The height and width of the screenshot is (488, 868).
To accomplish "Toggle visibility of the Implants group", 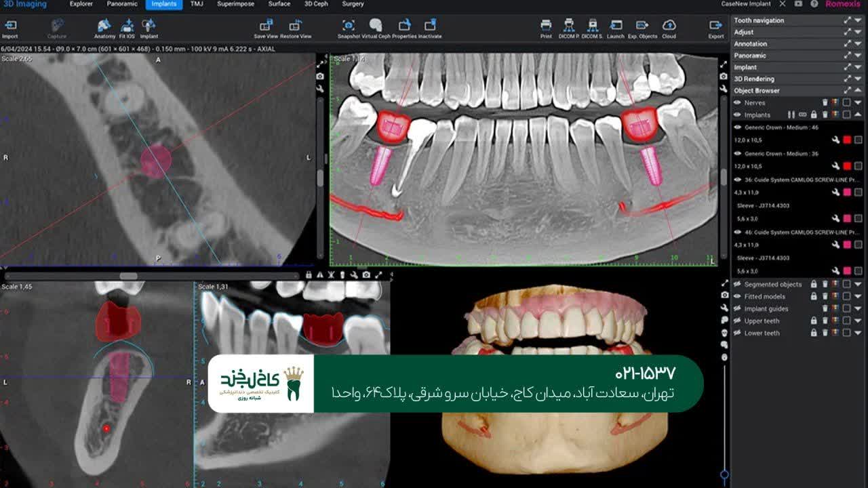I will tap(736, 115).
